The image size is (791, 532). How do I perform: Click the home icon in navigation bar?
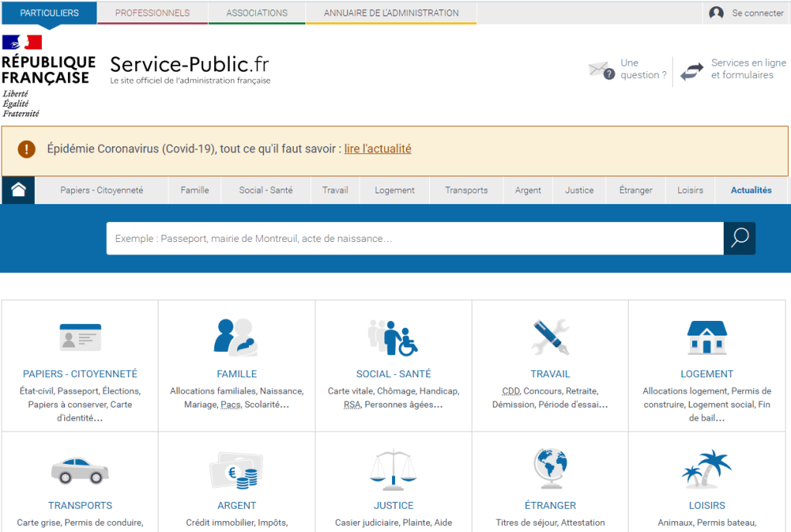pos(19,190)
